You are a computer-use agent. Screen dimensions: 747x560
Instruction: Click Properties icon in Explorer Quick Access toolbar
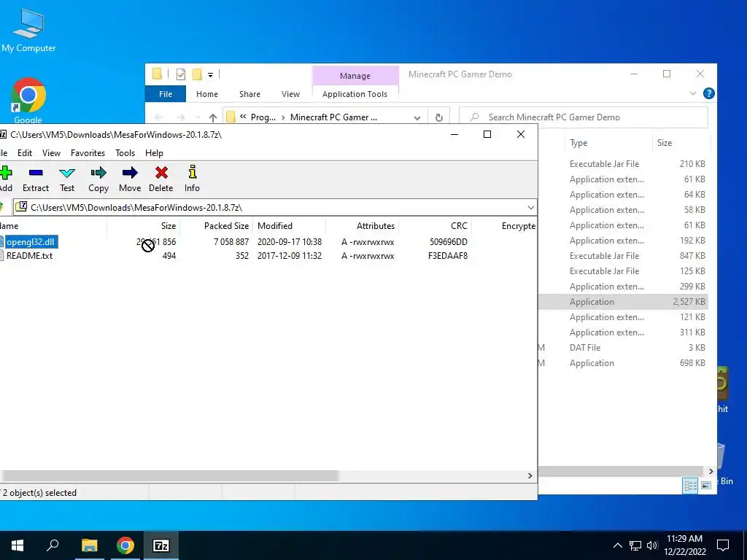point(181,74)
